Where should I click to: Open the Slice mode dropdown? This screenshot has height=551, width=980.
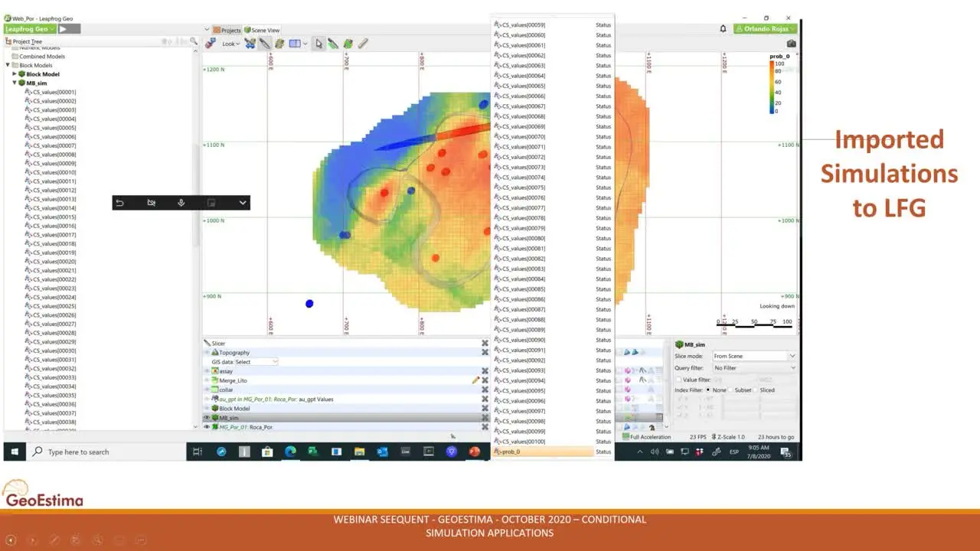pyautogui.click(x=754, y=356)
